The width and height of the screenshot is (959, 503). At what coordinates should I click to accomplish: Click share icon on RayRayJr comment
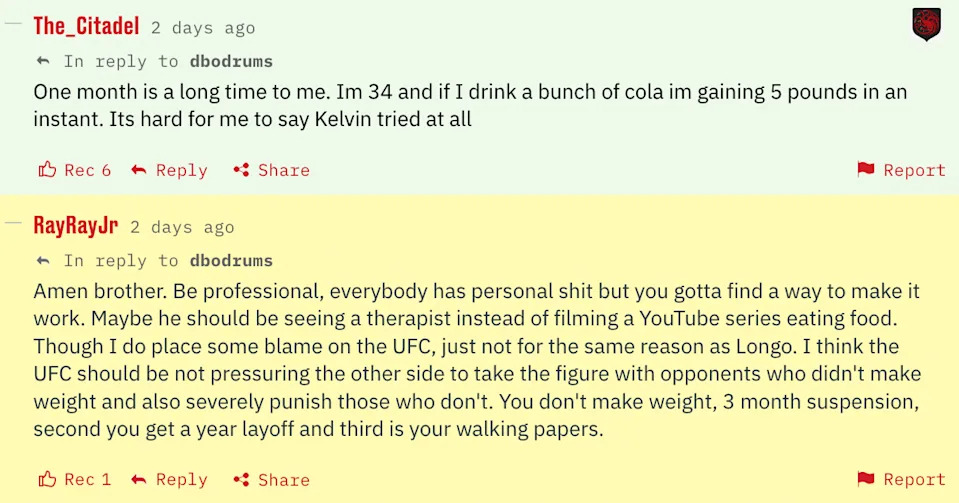click(x=241, y=479)
